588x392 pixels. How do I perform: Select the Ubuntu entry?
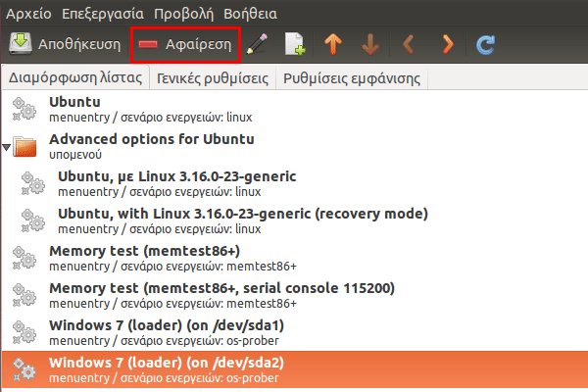[295, 109]
